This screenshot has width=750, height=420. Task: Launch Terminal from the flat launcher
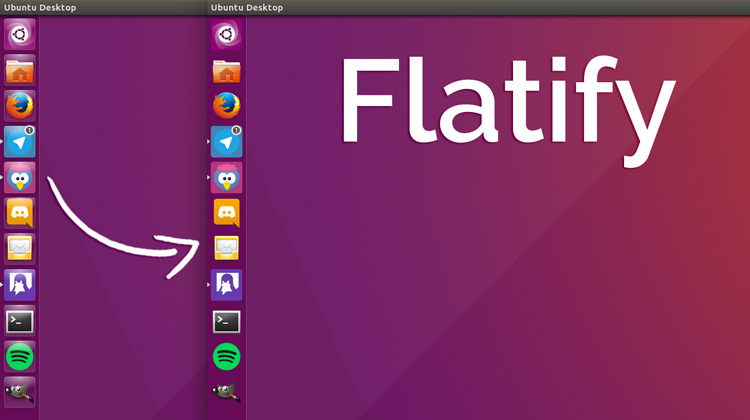point(227,321)
